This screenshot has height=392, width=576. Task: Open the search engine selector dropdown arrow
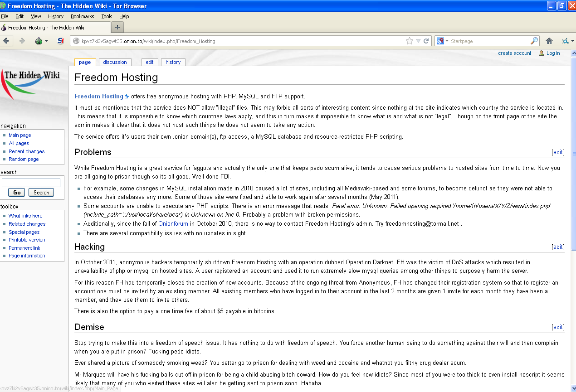click(x=447, y=41)
